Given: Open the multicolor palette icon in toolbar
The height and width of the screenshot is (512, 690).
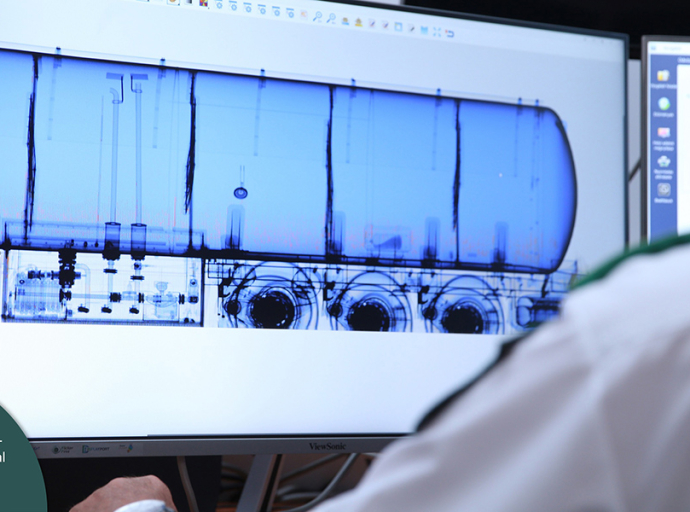Looking at the screenshot, I should point(203,3).
